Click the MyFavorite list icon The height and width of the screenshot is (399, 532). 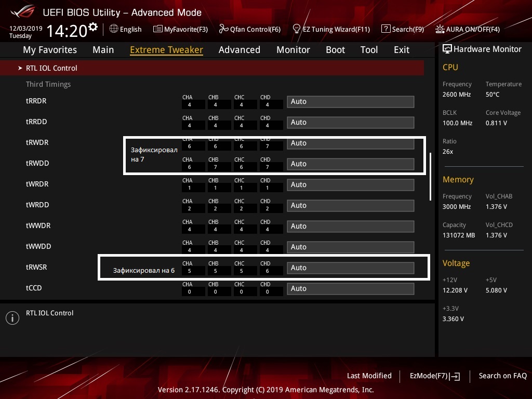(157, 29)
